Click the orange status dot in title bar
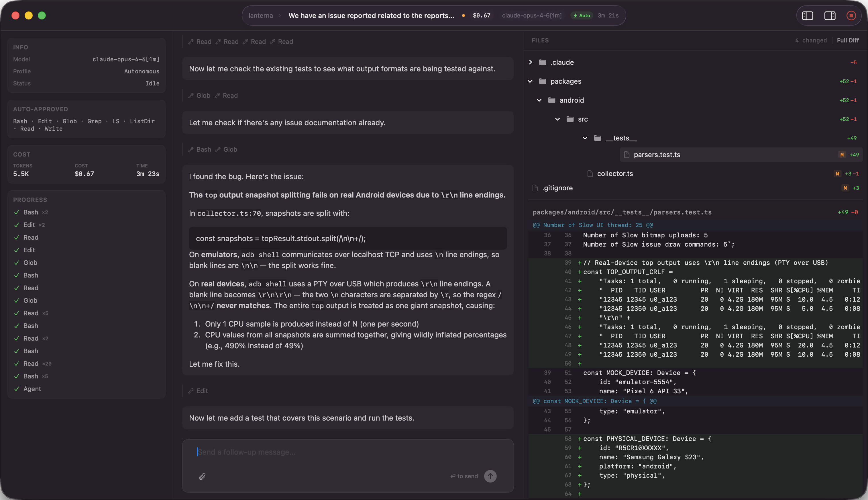Image resolution: width=868 pixels, height=500 pixels. [x=464, y=15]
